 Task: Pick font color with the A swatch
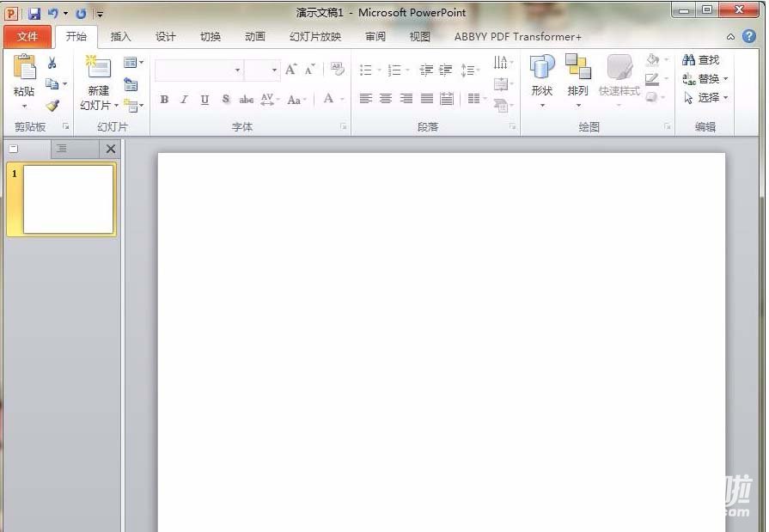(x=328, y=99)
